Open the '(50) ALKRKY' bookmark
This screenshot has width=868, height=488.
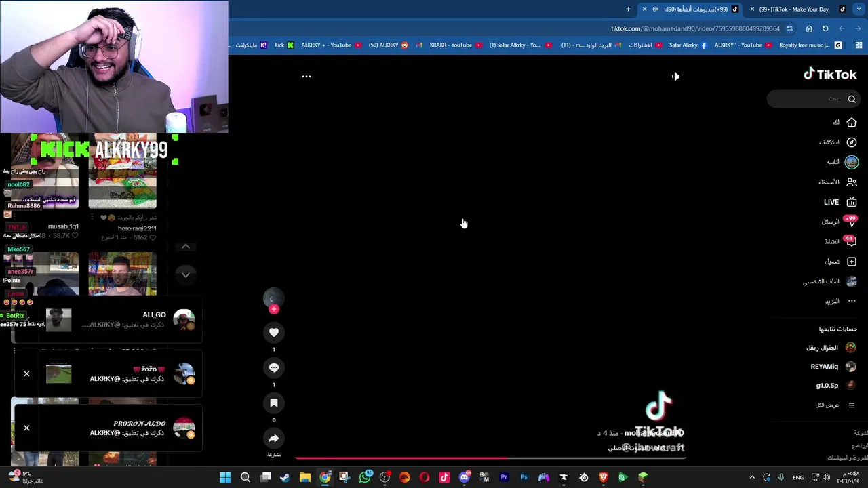click(x=389, y=45)
